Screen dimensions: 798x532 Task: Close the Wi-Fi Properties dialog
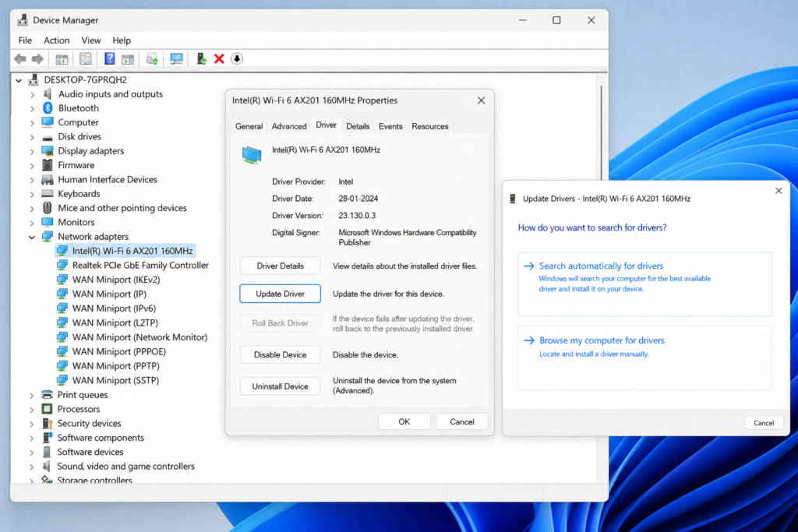[x=481, y=100]
